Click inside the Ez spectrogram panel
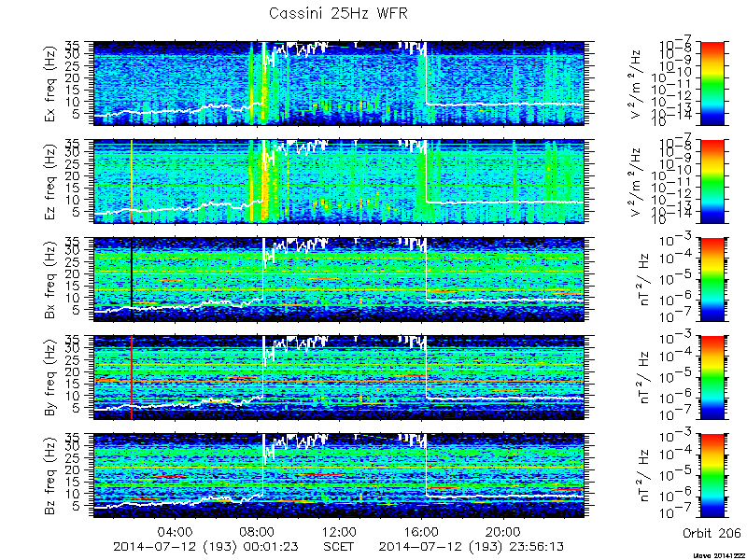This screenshot has height=560, width=747. pos(339,182)
